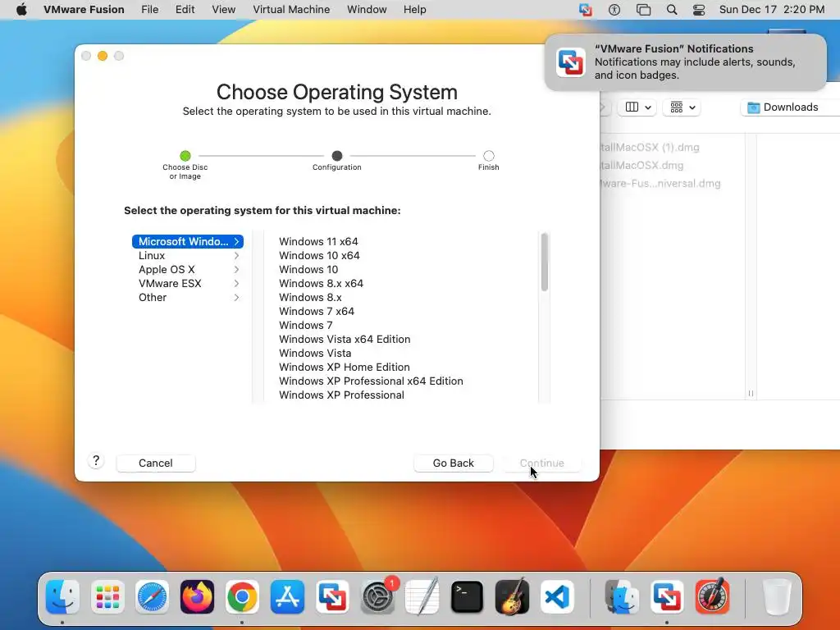Open the Window menu
840x630 pixels.
367,10
